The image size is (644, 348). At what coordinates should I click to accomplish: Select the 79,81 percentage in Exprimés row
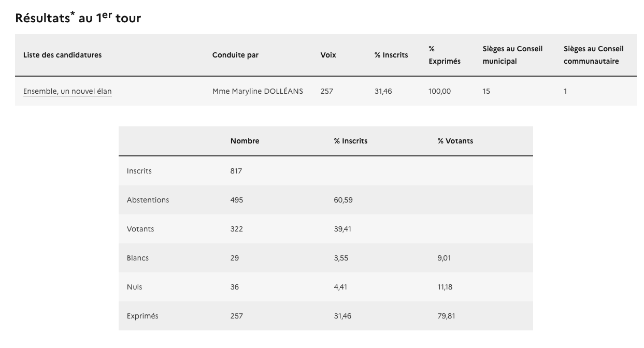[x=446, y=316]
